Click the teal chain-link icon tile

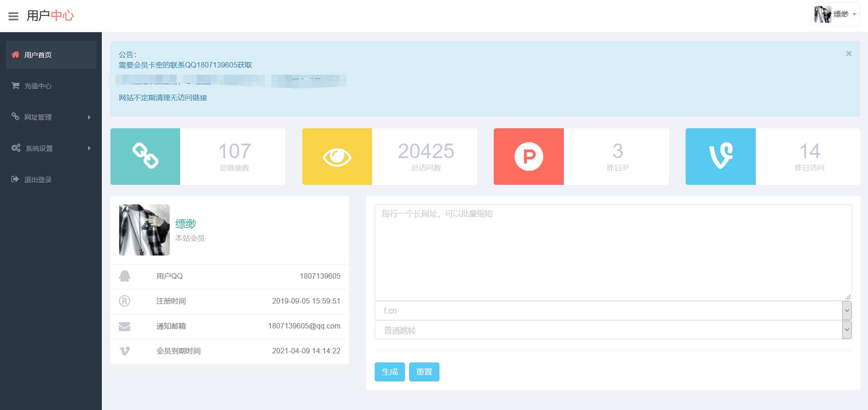(x=145, y=156)
